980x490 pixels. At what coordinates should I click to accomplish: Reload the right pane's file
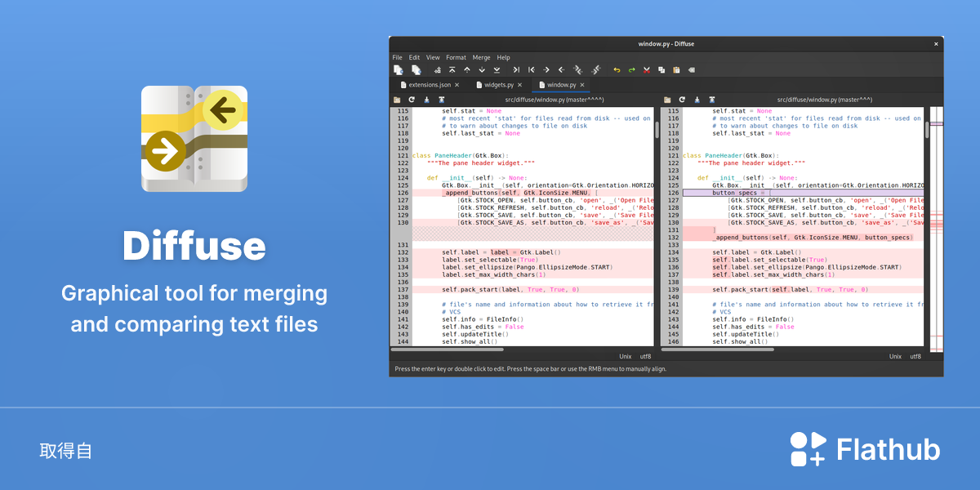(682, 100)
